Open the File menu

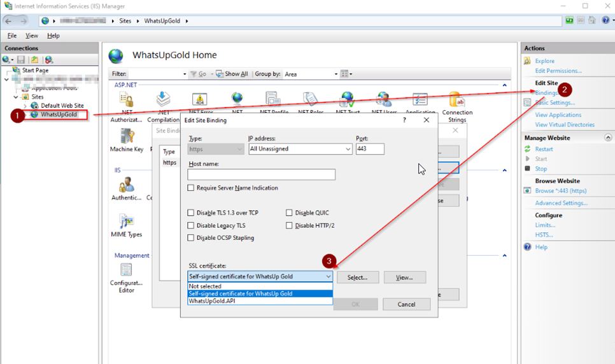[12, 36]
